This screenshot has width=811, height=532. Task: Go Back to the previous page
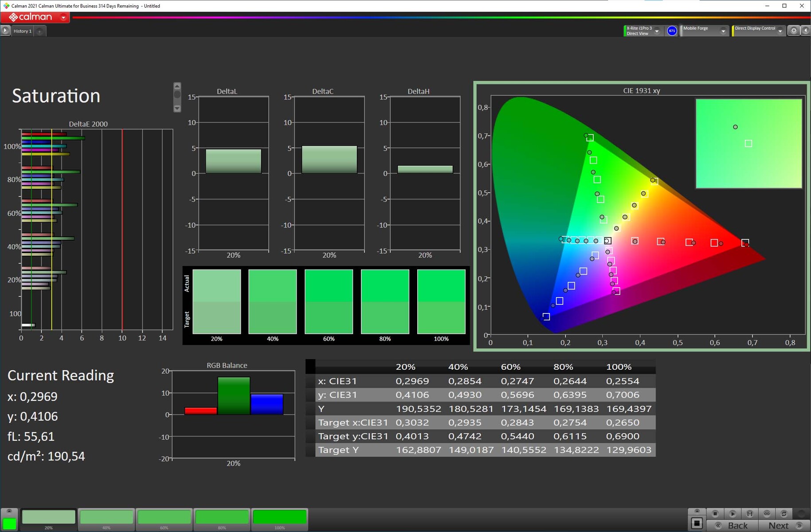pyautogui.click(x=733, y=525)
